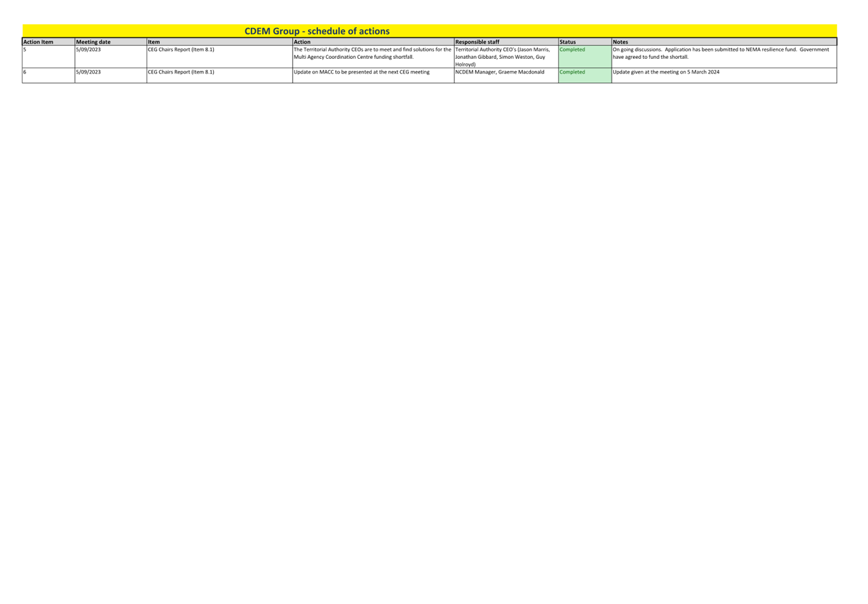
Task: Click the Action Item column header
Action: pos(38,42)
